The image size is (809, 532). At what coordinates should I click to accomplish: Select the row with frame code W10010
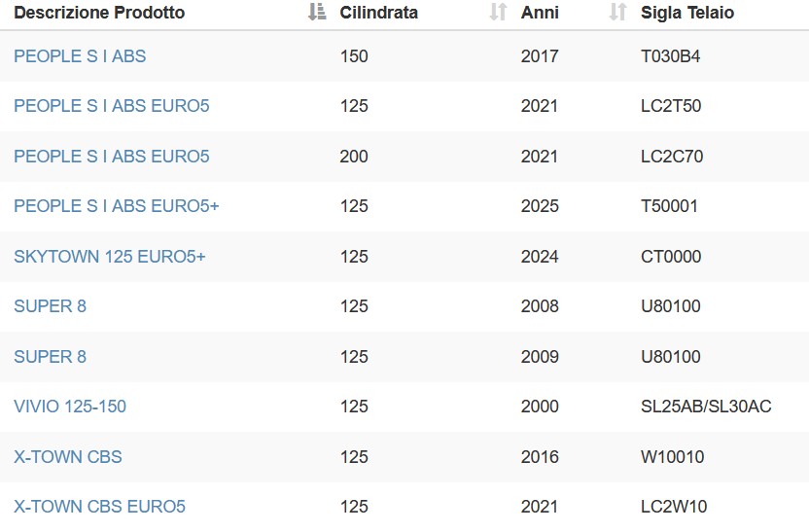pyautogui.click(x=404, y=457)
